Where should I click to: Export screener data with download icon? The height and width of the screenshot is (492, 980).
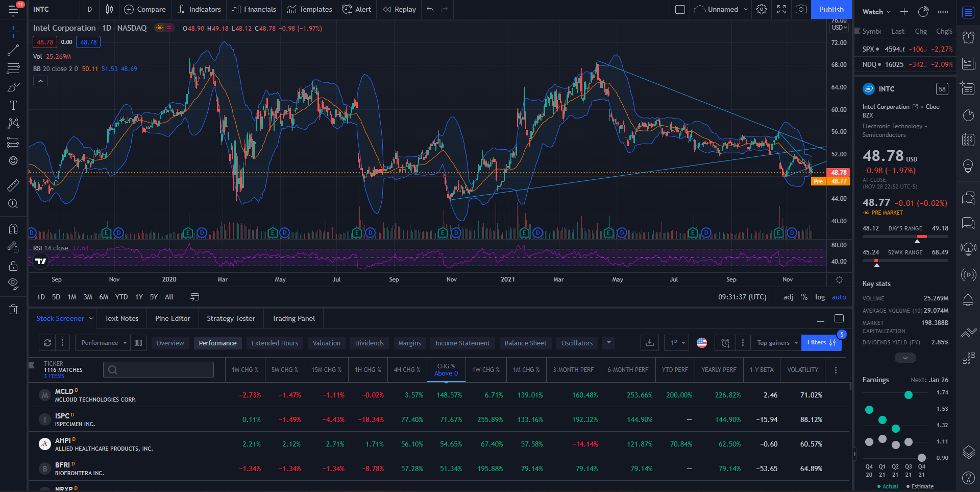coord(650,343)
